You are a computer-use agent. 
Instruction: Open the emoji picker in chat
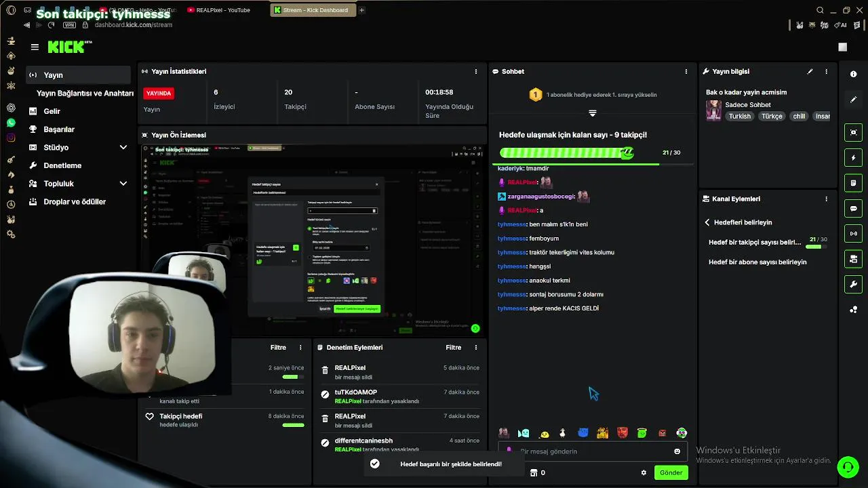(x=677, y=451)
